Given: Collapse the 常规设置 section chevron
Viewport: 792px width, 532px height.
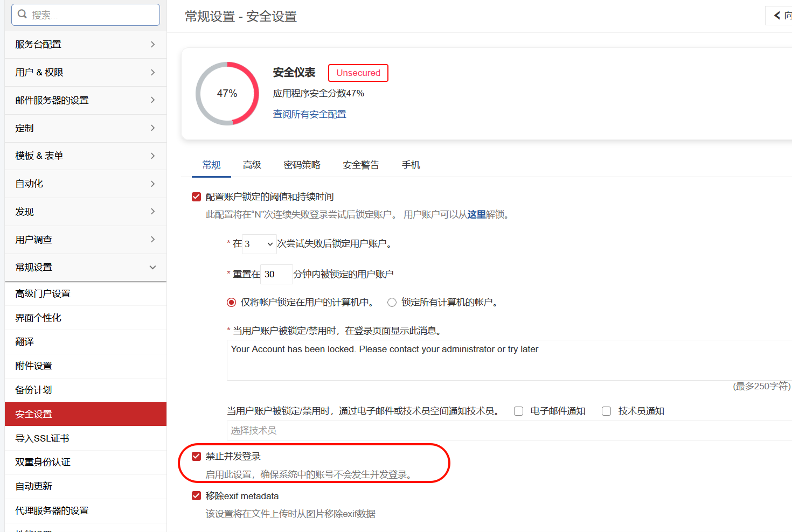Looking at the screenshot, I should (x=152, y=267).
